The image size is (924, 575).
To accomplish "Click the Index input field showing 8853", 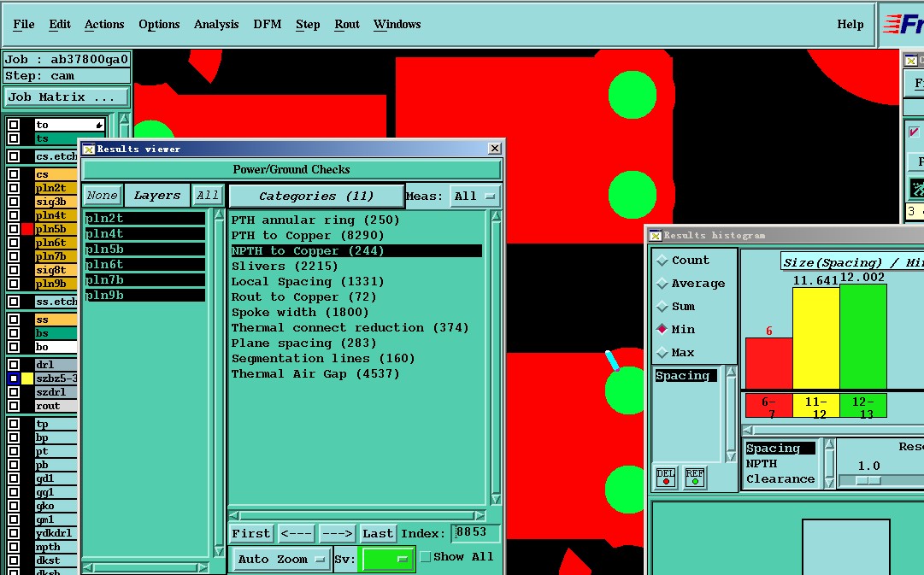I will 475,532.
